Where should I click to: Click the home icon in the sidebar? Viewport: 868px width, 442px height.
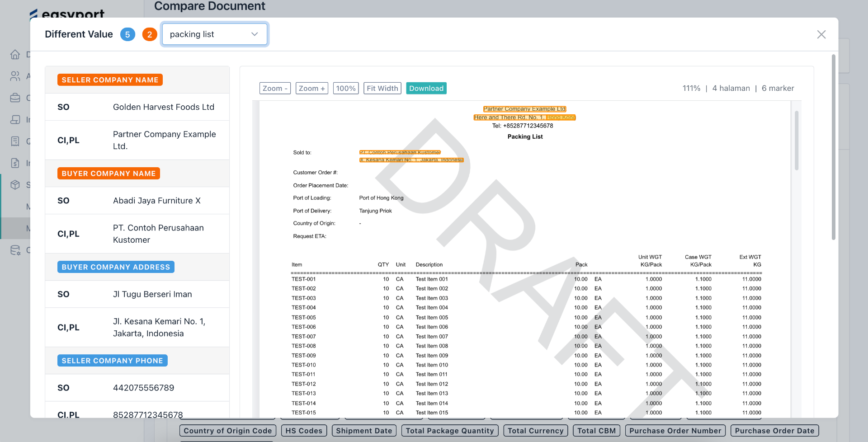coord(15,54)
